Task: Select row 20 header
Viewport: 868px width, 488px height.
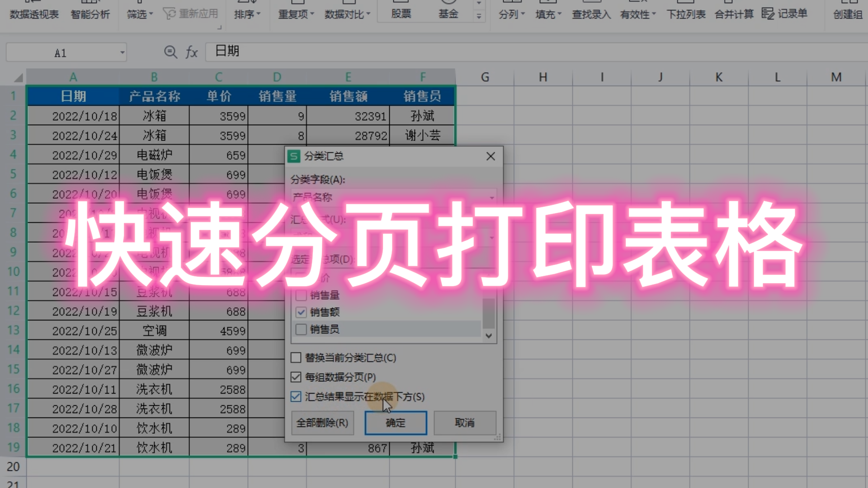Action: [13, 467]
